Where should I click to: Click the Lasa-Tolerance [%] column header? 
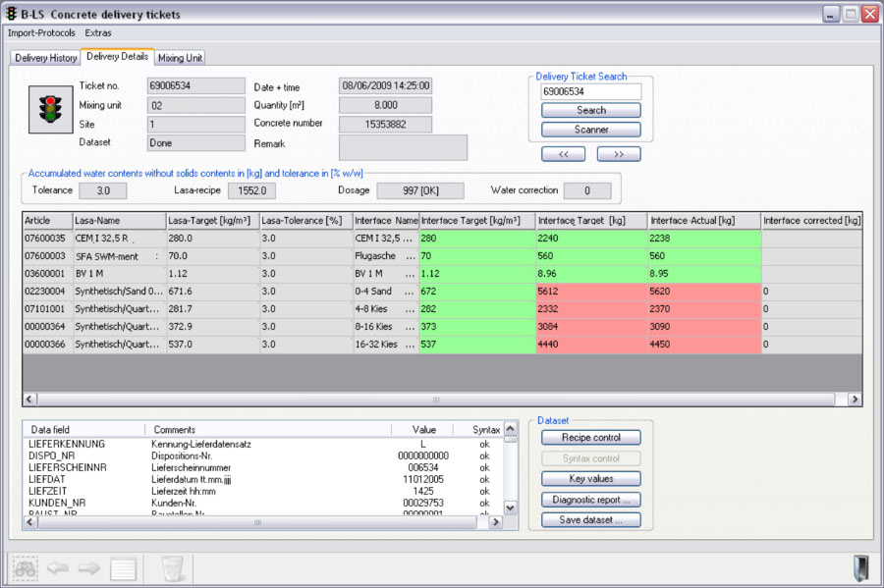point(306,221)
